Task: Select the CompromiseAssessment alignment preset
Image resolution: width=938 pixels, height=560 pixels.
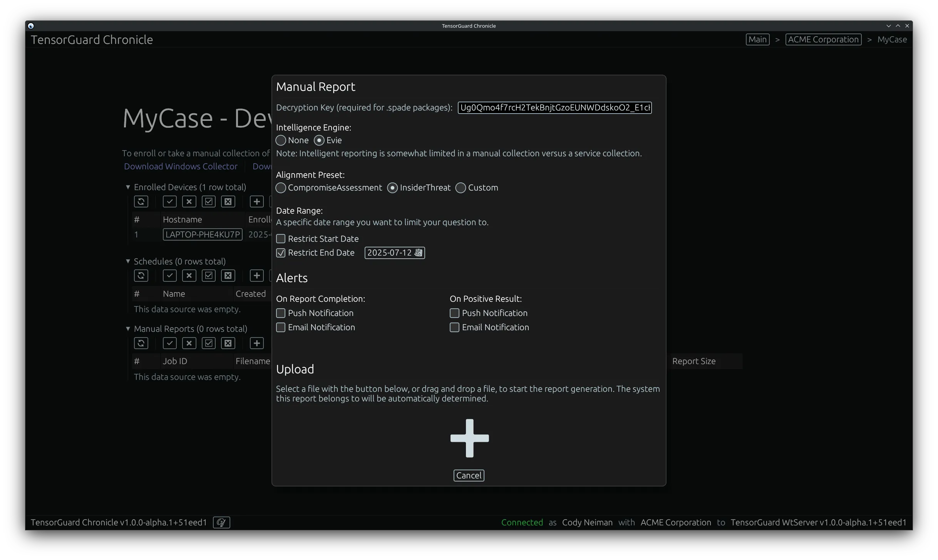Action: 280,188
